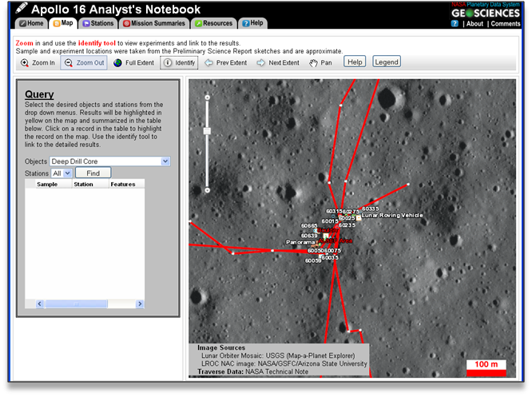
Task: Advance with Next Extent arrow
Action: click(278, 62)
